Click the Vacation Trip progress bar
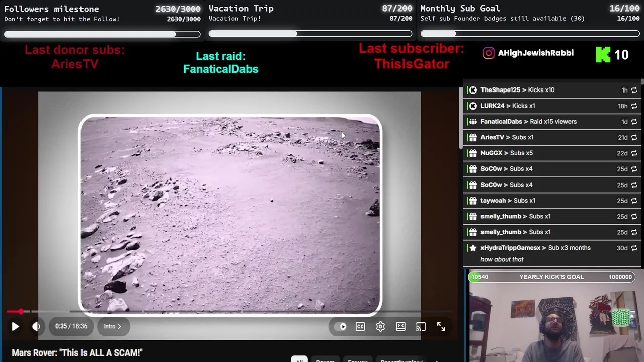 point(310,34)
